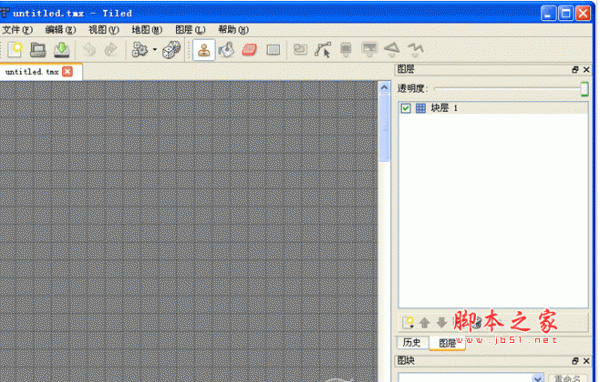Close the untitled.tmx tab with red X
This screenshot has height=382, width=600.
coord(67,72)
